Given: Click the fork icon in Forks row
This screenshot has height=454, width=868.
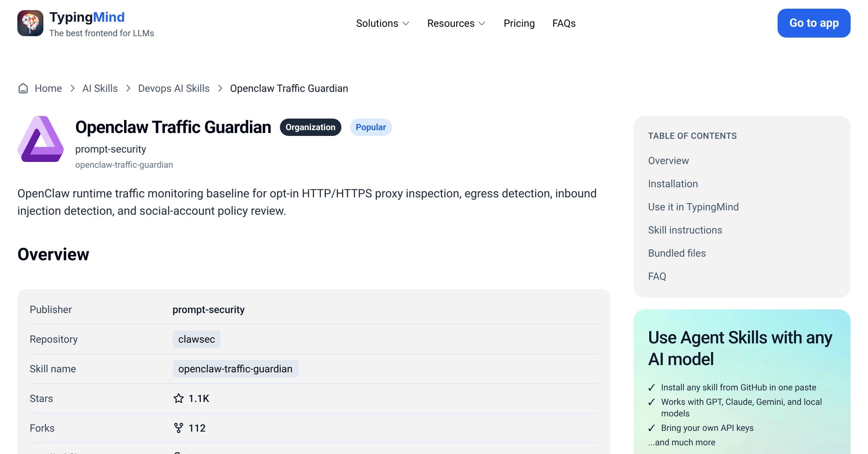Looking at the screenshot, I should 179,428.
